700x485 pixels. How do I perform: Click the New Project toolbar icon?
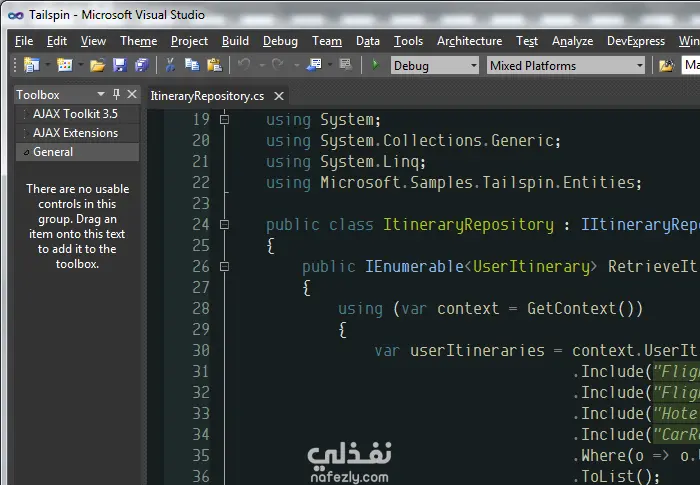point(31,65)
